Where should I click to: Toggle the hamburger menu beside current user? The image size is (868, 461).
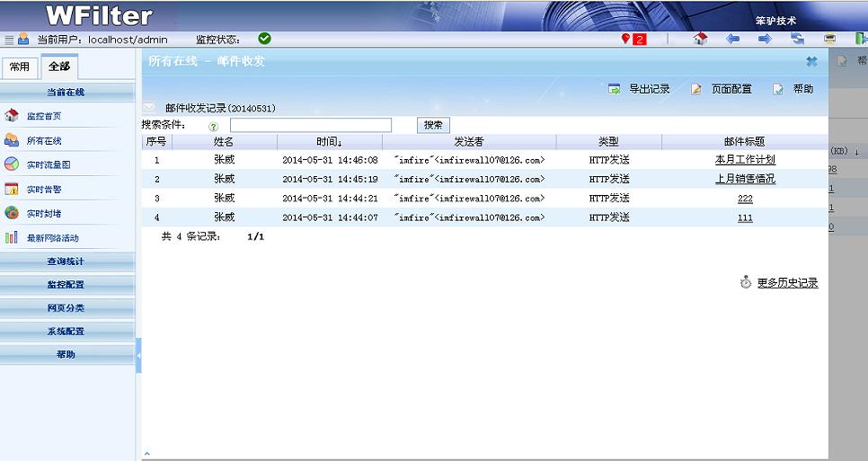(x=9, y=40)
